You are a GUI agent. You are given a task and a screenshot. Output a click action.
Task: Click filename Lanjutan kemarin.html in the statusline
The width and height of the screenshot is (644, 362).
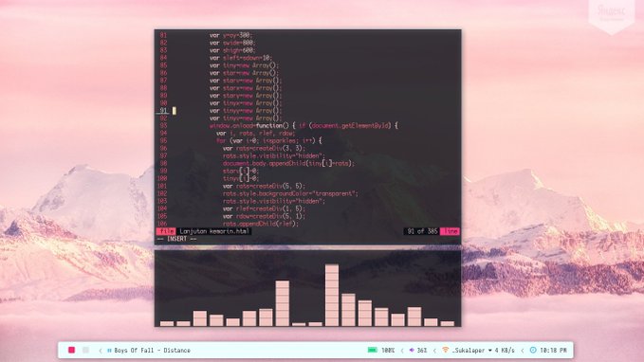[x=214, y=231]
